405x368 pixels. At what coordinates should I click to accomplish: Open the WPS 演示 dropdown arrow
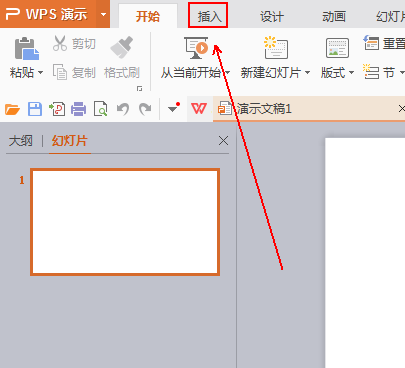coord(103,14)
